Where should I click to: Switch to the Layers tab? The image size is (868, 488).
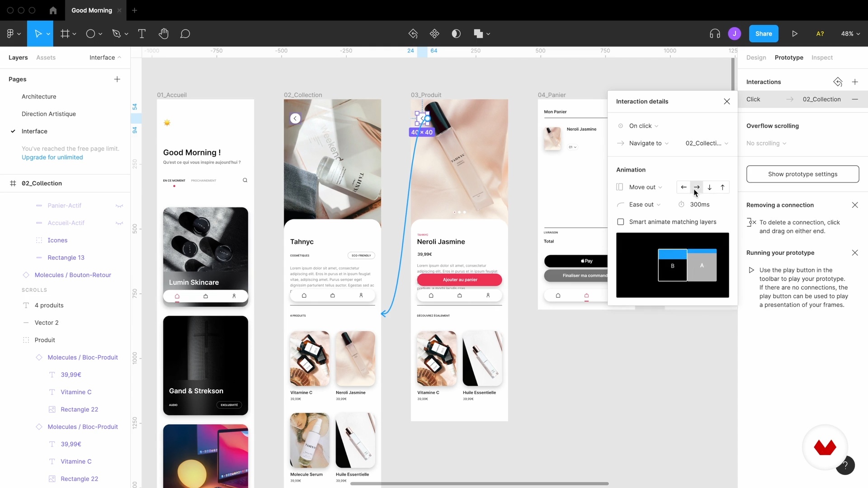pos(18,57)
